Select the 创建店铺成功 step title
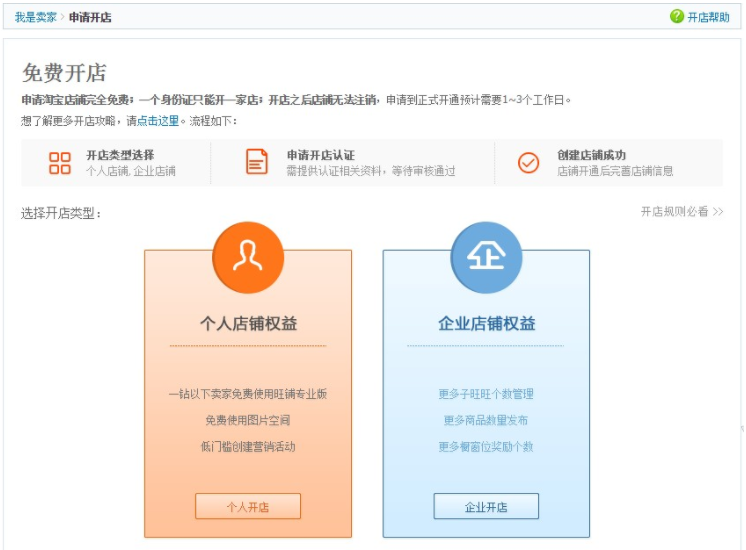The image size is (746, 550). tap(591, 155)
